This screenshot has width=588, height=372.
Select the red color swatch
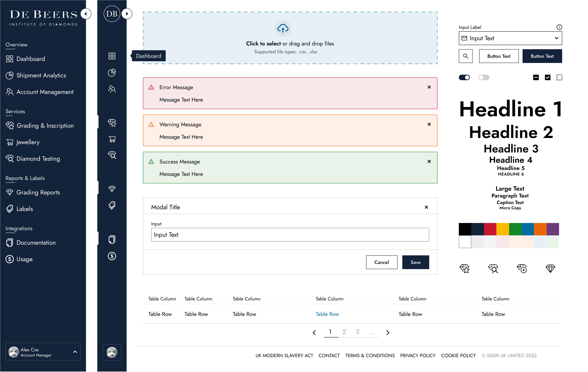point(490,229)
